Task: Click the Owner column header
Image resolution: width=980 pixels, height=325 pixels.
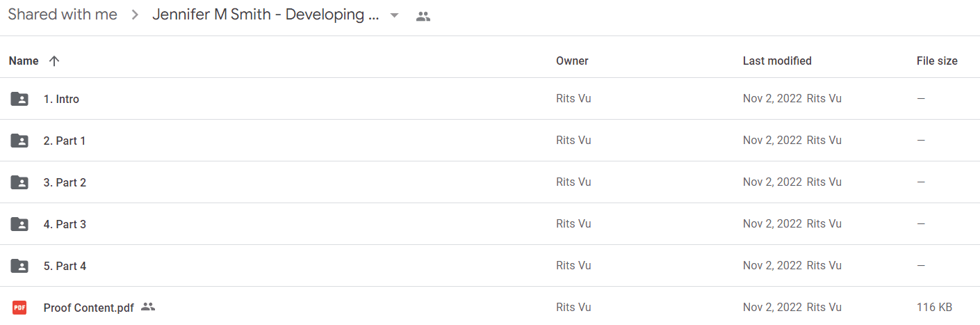Action: (572, 61)
